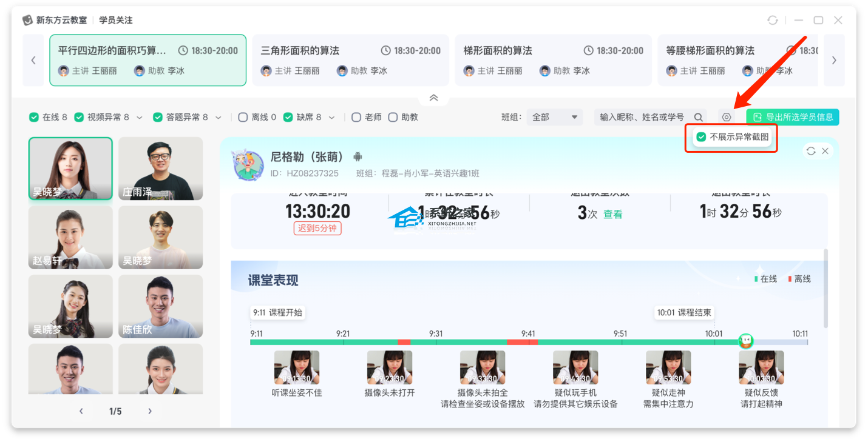
Task: Click the search magnifier icon
Action: (x=699, y=117)
